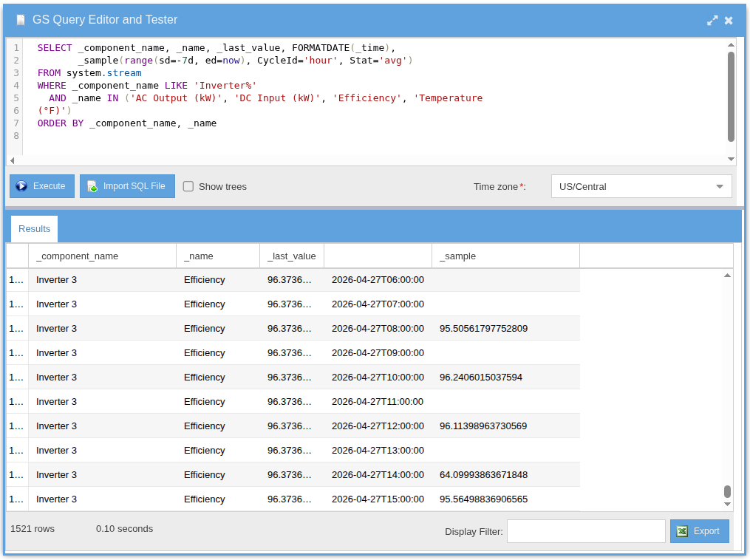This screenshot has width=750, height=560.
Task: Select timestamp 2026-04-27T06:00:00 cell
Action: (x=378, y=280)
